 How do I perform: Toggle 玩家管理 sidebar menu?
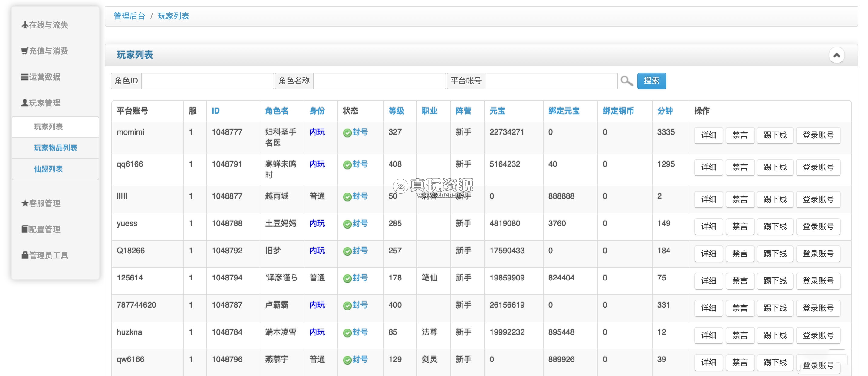[41, 103]
